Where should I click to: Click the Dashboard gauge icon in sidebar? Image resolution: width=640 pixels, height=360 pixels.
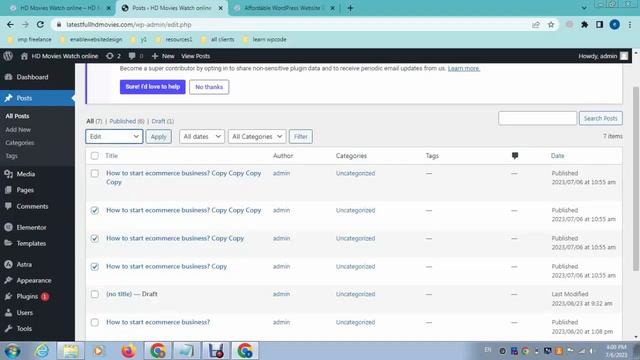(8, 77)
